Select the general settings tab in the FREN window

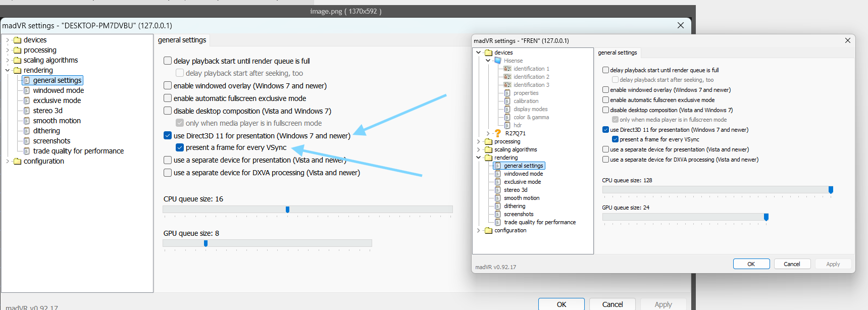617,53
